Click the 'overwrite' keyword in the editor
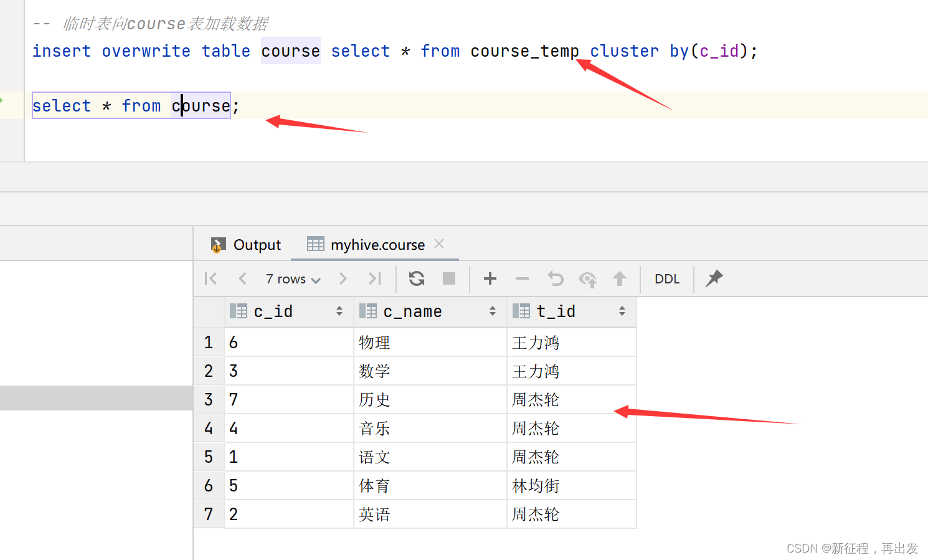Viewport: 928px width, 560px height. click(146, 51)
